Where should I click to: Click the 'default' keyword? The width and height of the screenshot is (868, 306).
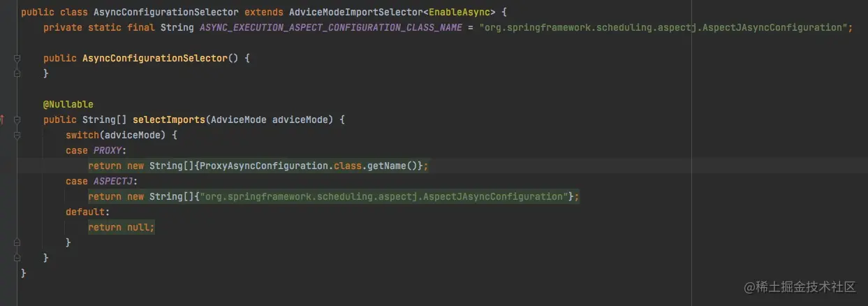pyautogui.click(x=85, y=212)
